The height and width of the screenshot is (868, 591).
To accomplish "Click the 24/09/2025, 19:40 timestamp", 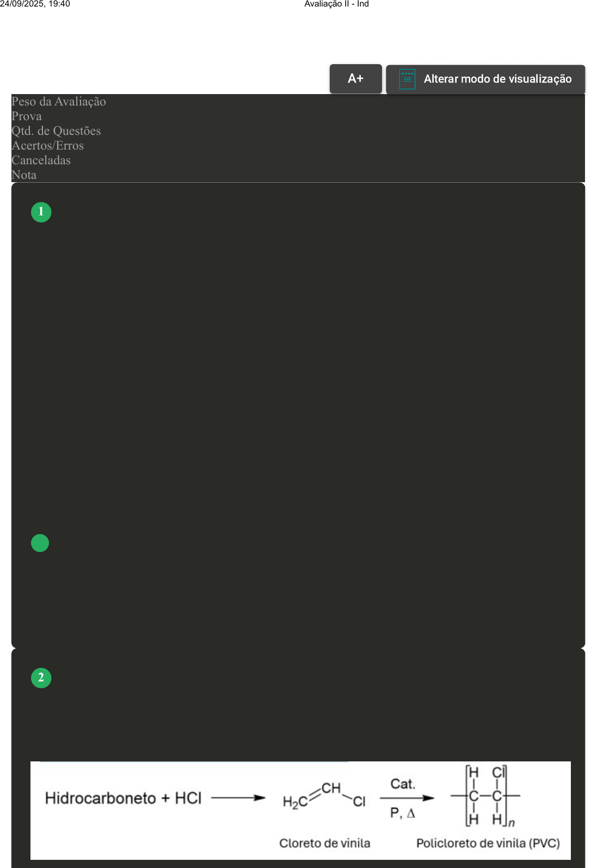I will coord(35,4).
